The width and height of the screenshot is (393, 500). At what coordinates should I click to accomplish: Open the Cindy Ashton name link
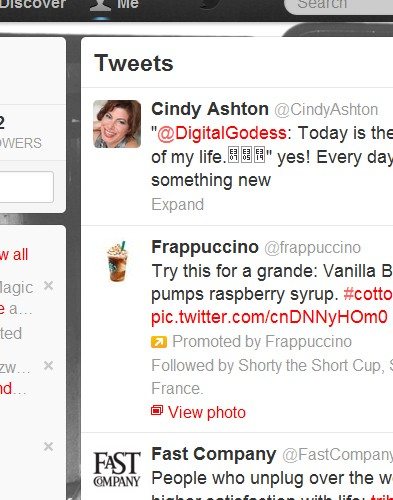(210, 109)
